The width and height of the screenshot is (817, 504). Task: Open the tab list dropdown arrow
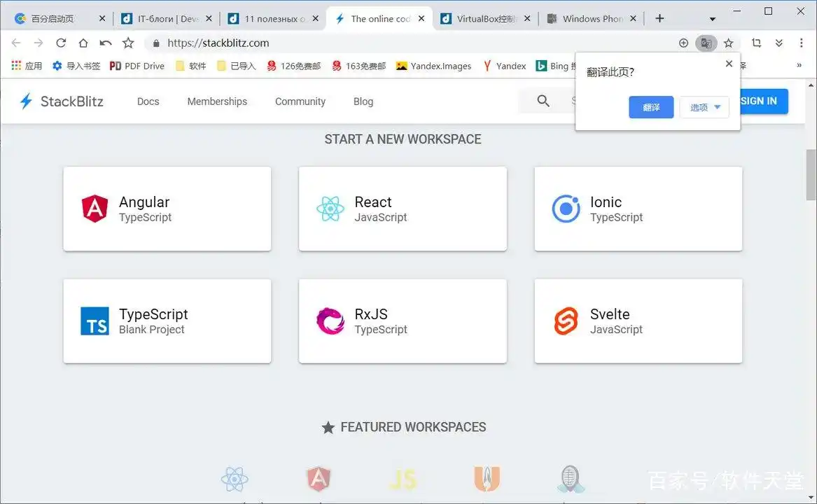(713, 19)
